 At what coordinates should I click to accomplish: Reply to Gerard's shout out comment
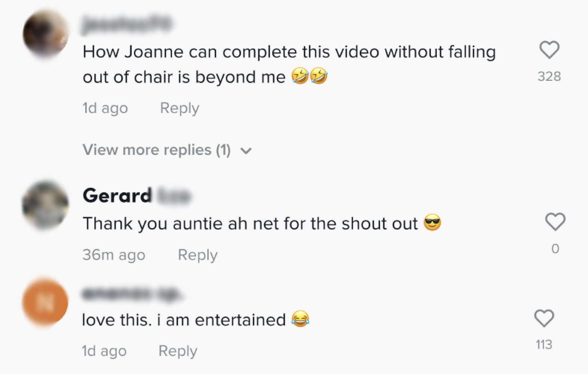[197, 255]
